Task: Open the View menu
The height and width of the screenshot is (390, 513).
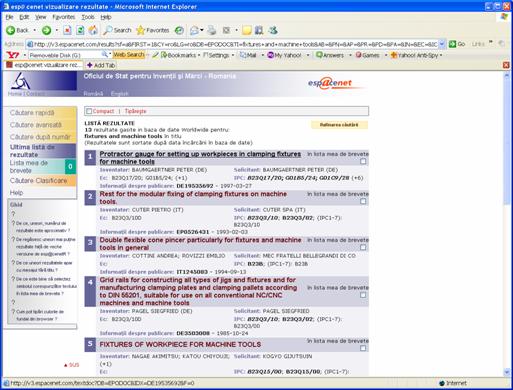Action: [x=41, y=17]
